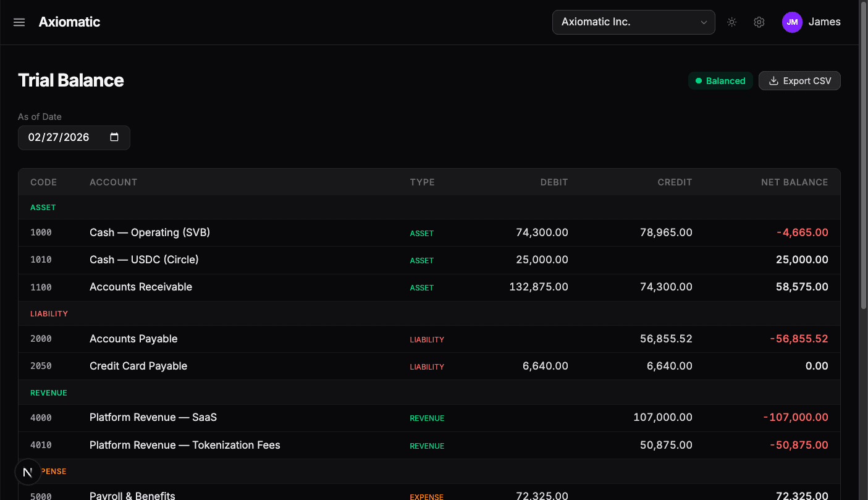Click the Balanced status badge
The width and height of the screenshot is (868, 500).
pyautogui.click(x=720, y=80)
